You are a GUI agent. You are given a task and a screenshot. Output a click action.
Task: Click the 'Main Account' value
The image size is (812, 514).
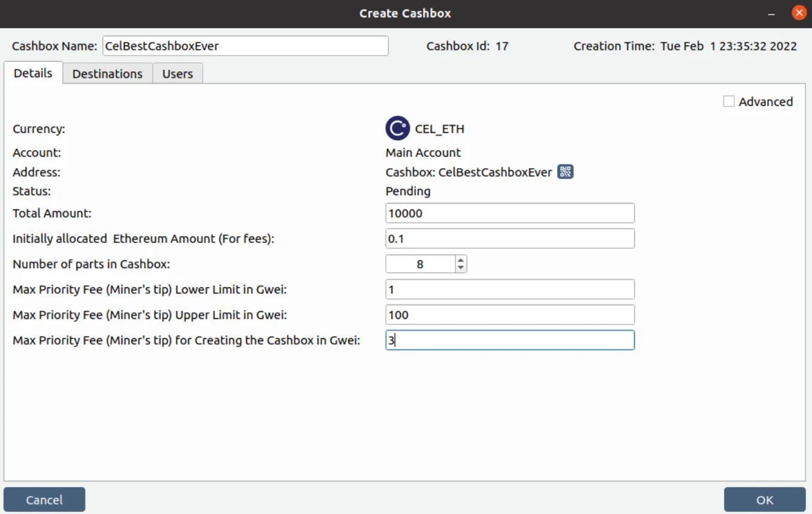click(423, 153)
